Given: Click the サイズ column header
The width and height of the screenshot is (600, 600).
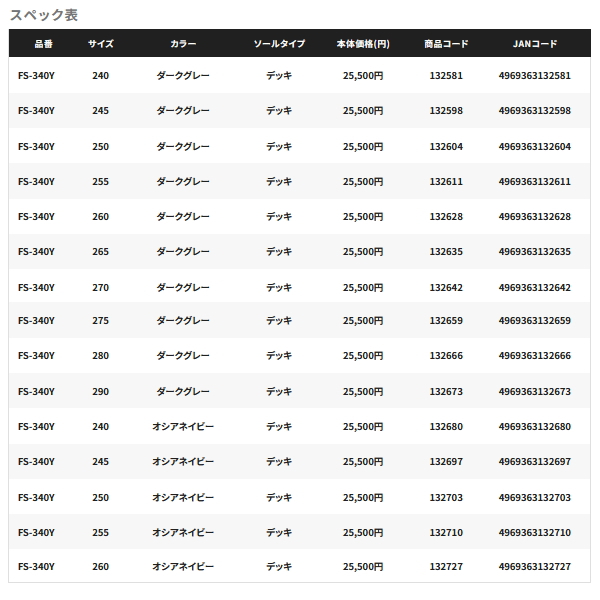Looking at the screenshot, I should pos(101,44).
